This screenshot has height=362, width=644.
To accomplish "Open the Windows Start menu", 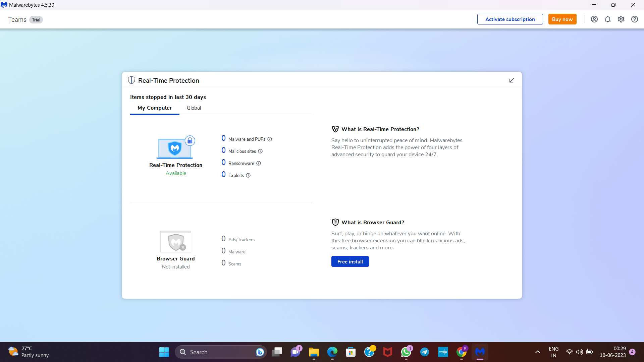I will pyautogui.click(x=164, y=352).
